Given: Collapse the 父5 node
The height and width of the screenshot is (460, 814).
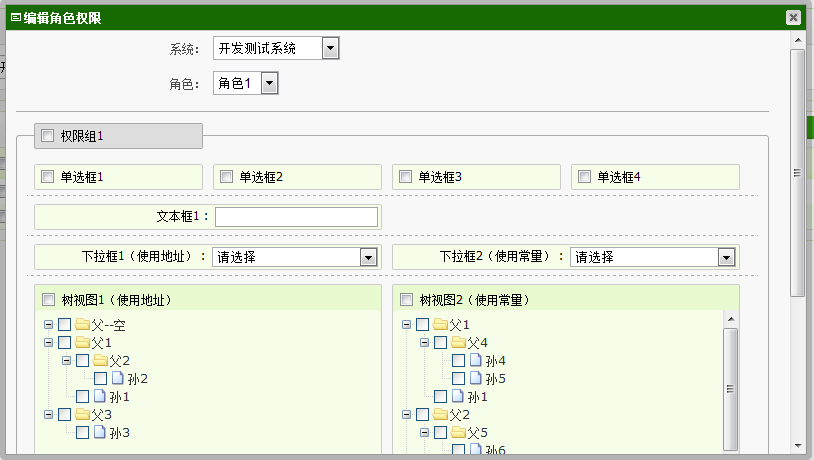Looking at the screenshot, I should coord(425,432).
